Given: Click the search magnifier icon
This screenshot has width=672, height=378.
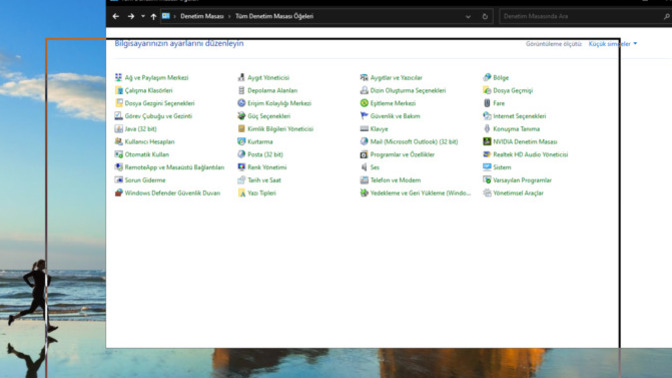Looking at the screenshot, I should [667, 16].
